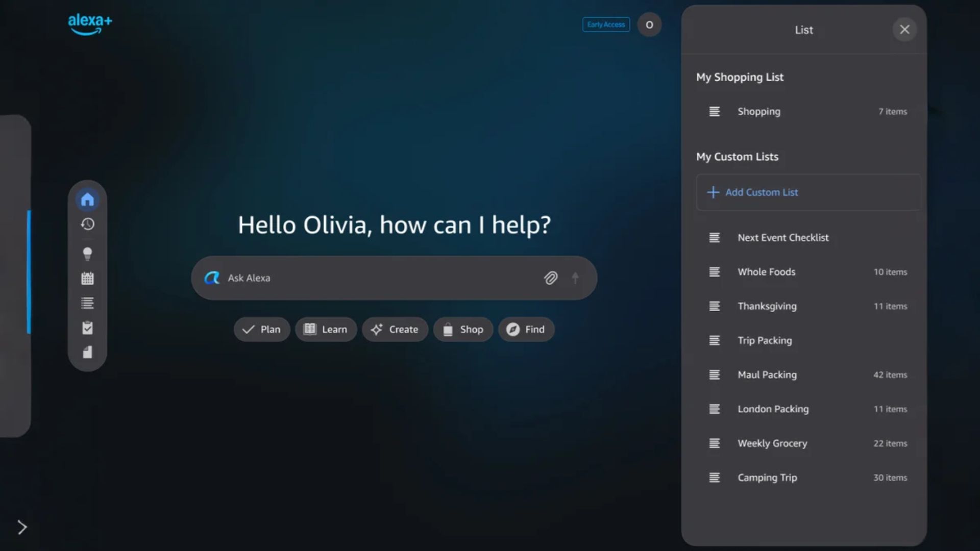The image size is (980, 551).
Task: Select the Plan suggestion chip
Action: click(x=262, y=329)
